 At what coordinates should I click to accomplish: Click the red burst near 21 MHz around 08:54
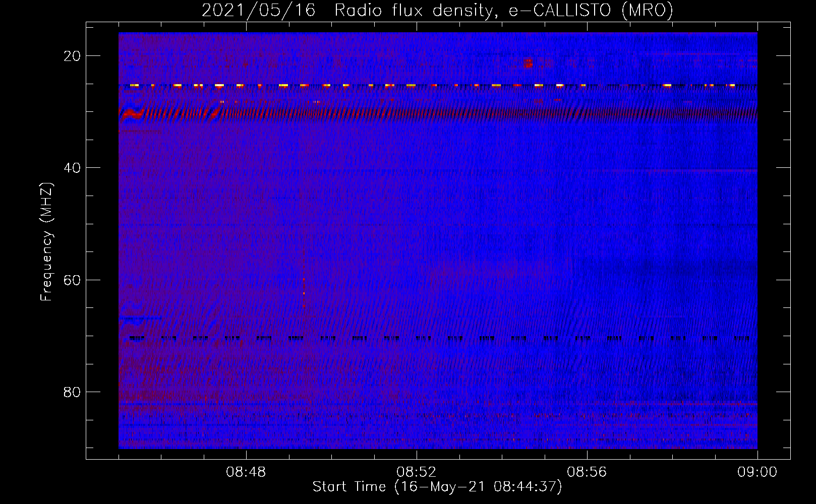528,62
